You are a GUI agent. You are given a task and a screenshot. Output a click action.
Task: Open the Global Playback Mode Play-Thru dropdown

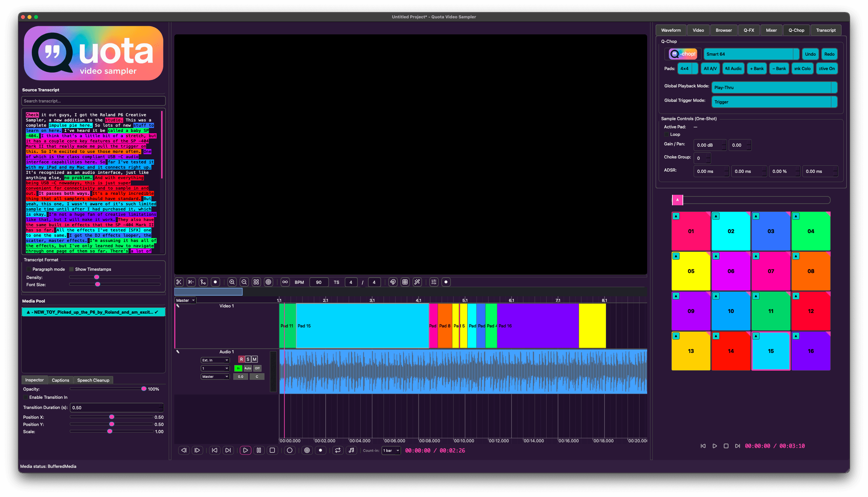[774, 87]
